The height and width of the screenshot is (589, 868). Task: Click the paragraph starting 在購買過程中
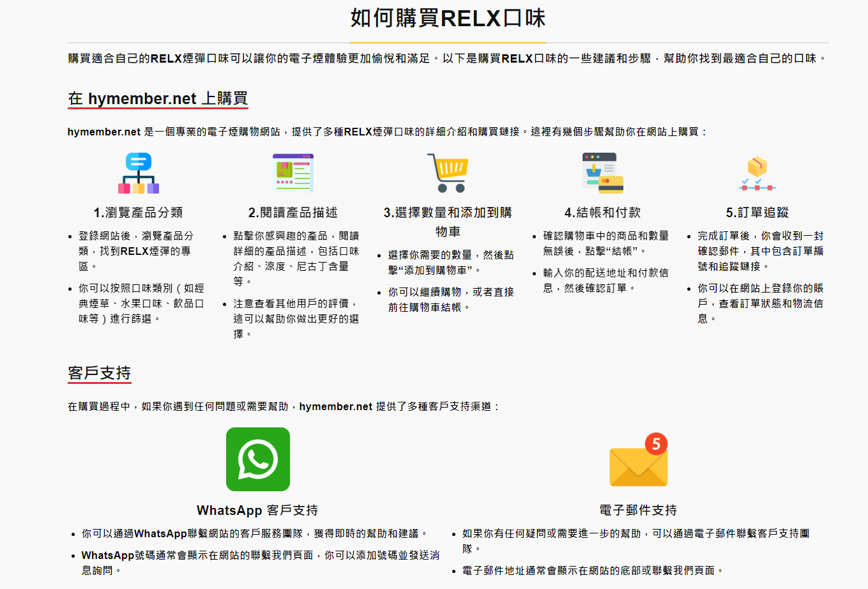(284, 406)
